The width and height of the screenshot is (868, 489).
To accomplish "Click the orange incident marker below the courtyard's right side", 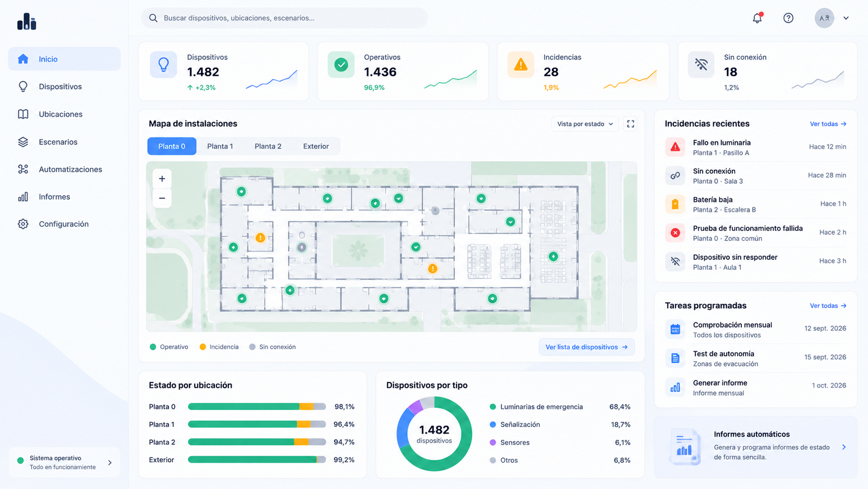I will point(432,269).
